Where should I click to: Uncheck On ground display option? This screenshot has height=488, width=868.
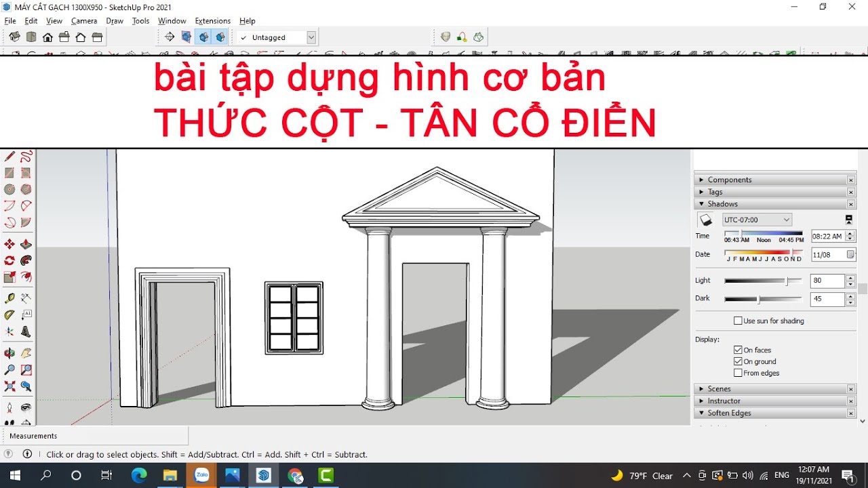coord(738,361)
